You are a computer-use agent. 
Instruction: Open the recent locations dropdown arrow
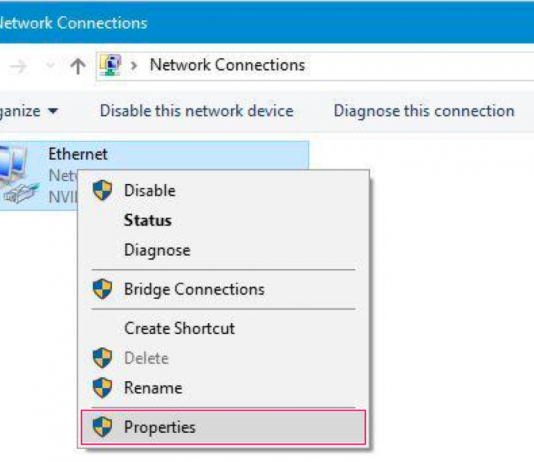point(50,65)
